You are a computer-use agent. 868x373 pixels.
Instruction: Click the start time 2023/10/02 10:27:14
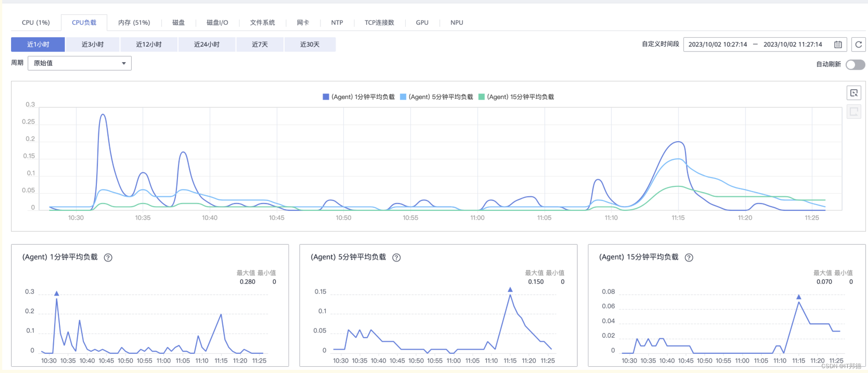point(718,44)
